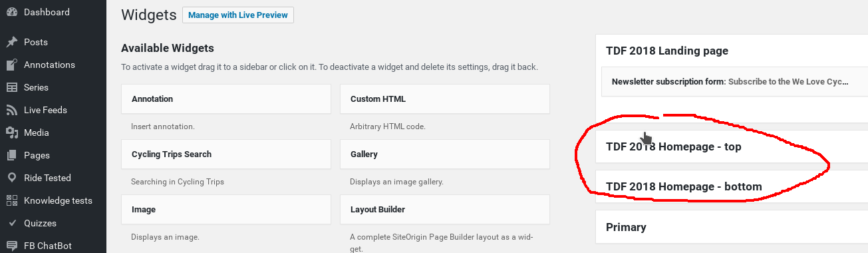Click the Media library icon
Screen dimensions: 868x253
coord(12,132)
